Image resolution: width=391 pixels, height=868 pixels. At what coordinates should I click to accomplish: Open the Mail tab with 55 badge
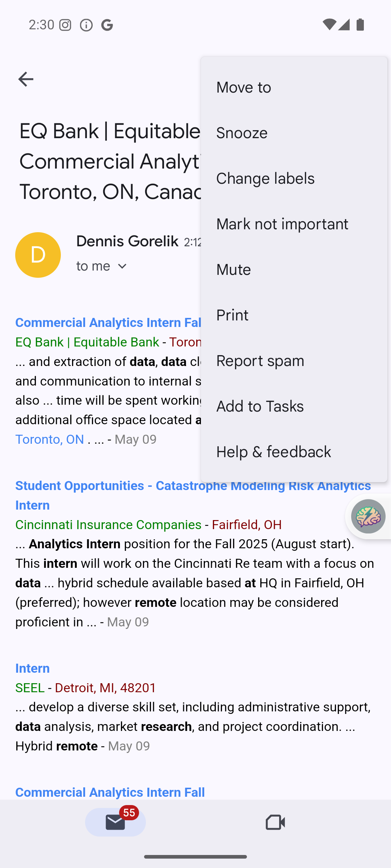(115, 822)
